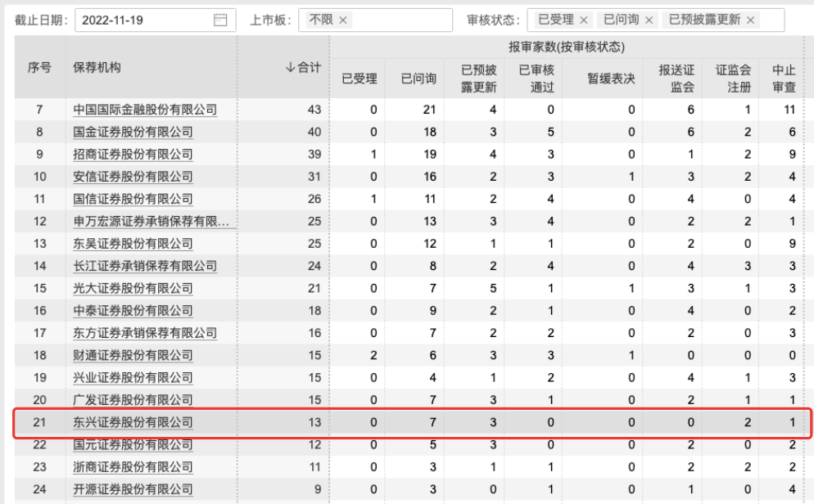Open 东兴证券股份有限公司 link

133,422
